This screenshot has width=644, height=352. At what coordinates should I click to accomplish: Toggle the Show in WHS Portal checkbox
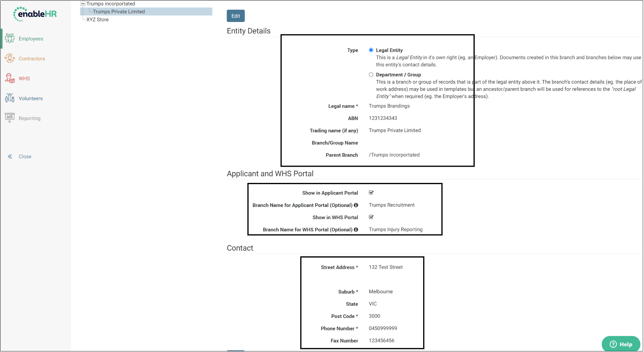[371, 217]
